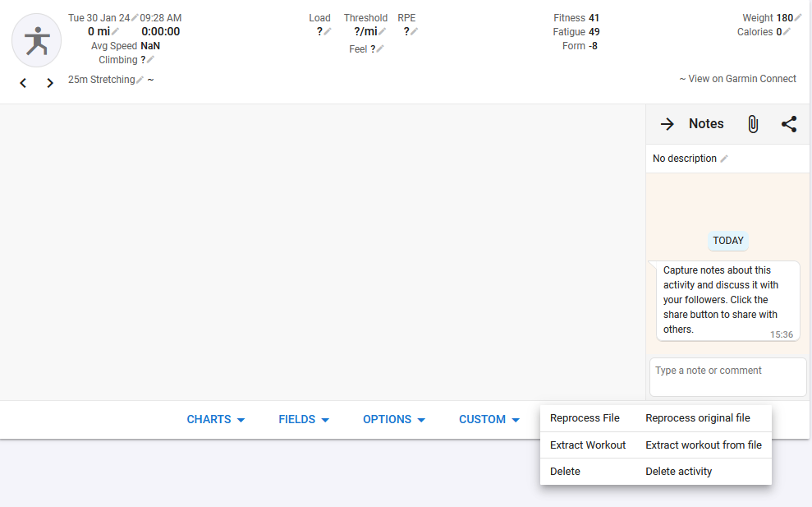Edit the Climbing value pencil icon
Image resolution: width=812 pixels, height=507 pixels.
tap(151, 60)
